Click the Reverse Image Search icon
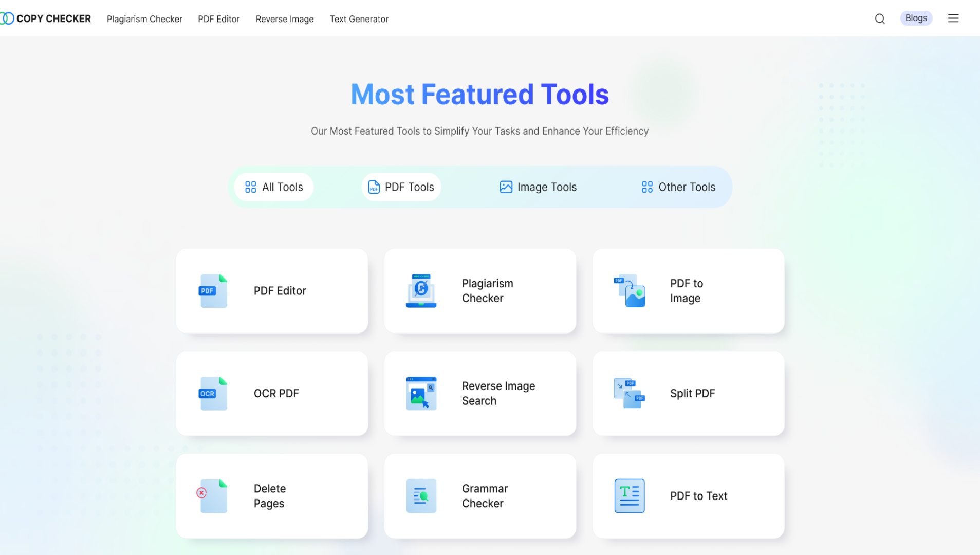The width and height of the screenshot is (980, 555). click(x=421, y=394)
